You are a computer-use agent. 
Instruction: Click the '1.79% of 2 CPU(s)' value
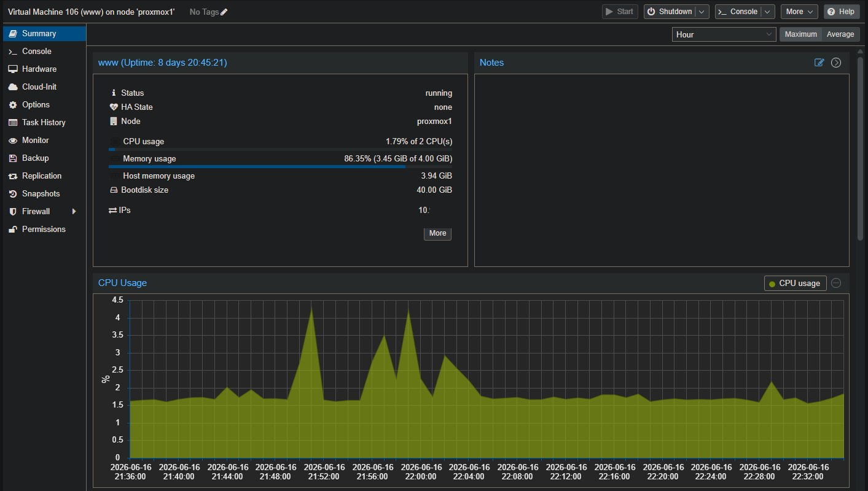pos(419,142)
